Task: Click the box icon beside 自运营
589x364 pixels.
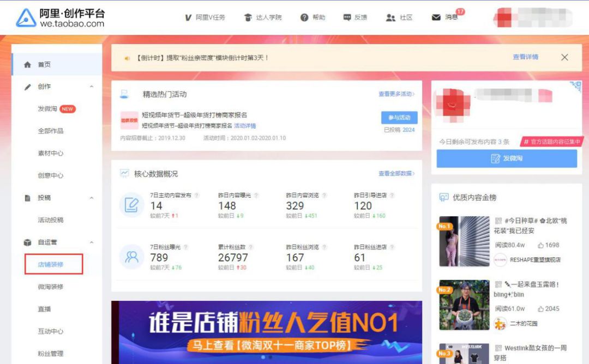Action: (x=27, y=242)
